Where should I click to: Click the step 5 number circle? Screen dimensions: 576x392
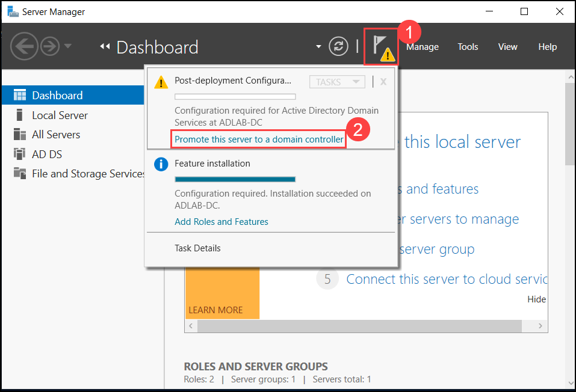(327, 279)
